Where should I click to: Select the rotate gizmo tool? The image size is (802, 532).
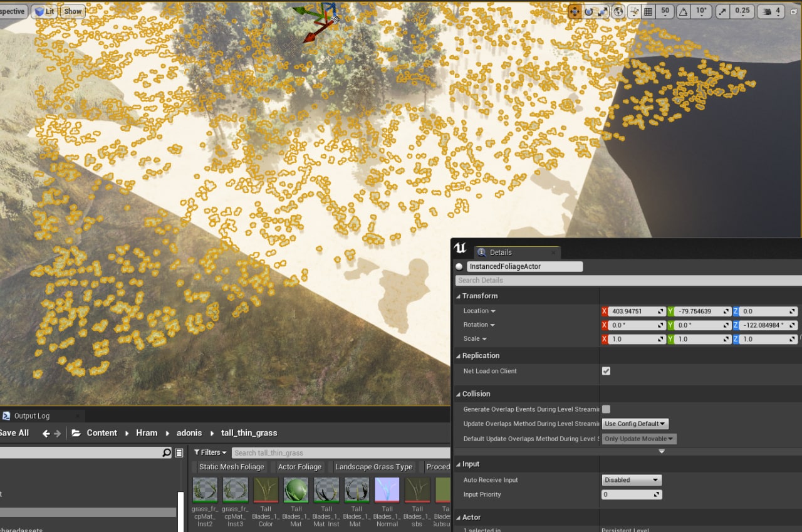coord(589,11)
